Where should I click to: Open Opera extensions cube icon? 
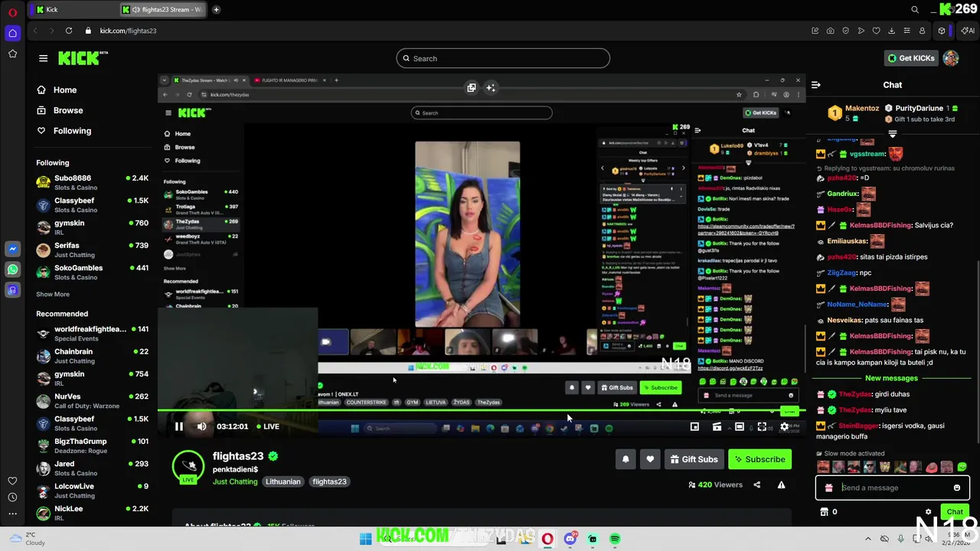[x=942, y=31]
